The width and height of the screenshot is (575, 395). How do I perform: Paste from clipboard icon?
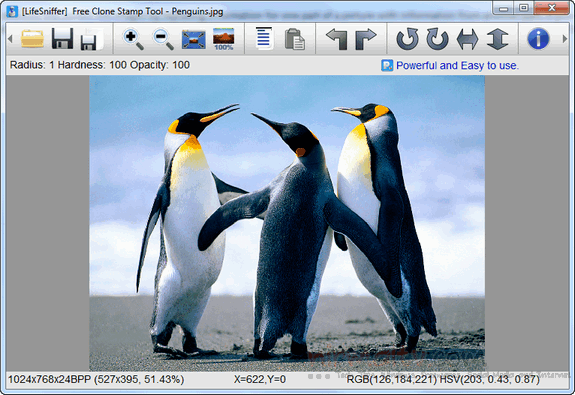(x=294, y=39)
